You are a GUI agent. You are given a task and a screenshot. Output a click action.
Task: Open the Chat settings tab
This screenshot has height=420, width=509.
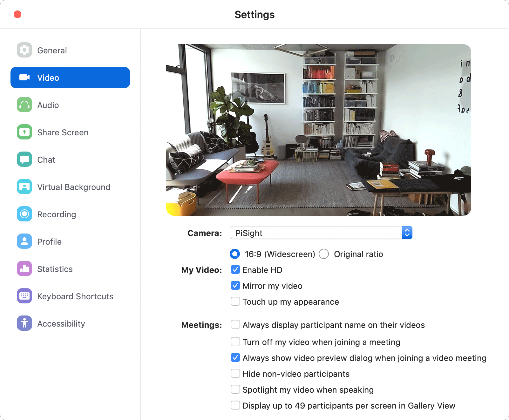click(x=70, y=159)
